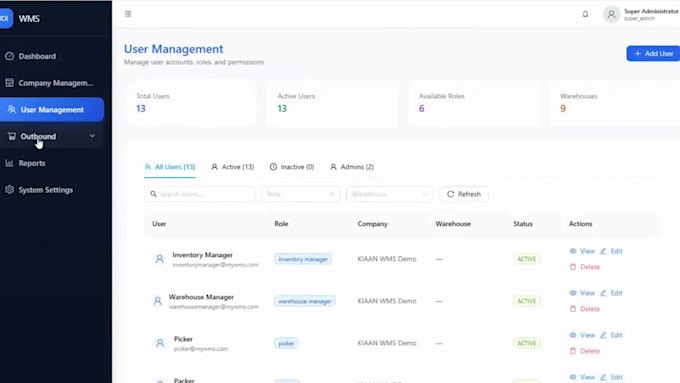Click the Company column header
Image resolution: width=680 pixels, height=383 pixels.
[373, 224]
